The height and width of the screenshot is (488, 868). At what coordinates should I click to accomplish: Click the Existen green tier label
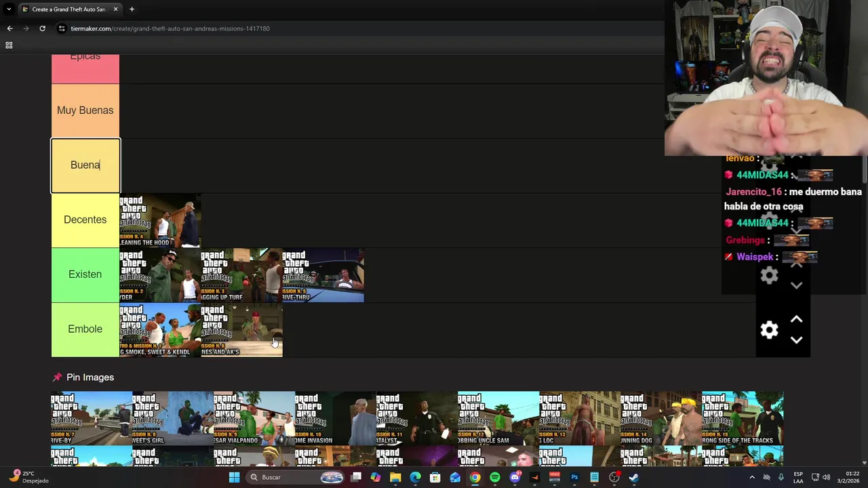click(x=85, y=274)
